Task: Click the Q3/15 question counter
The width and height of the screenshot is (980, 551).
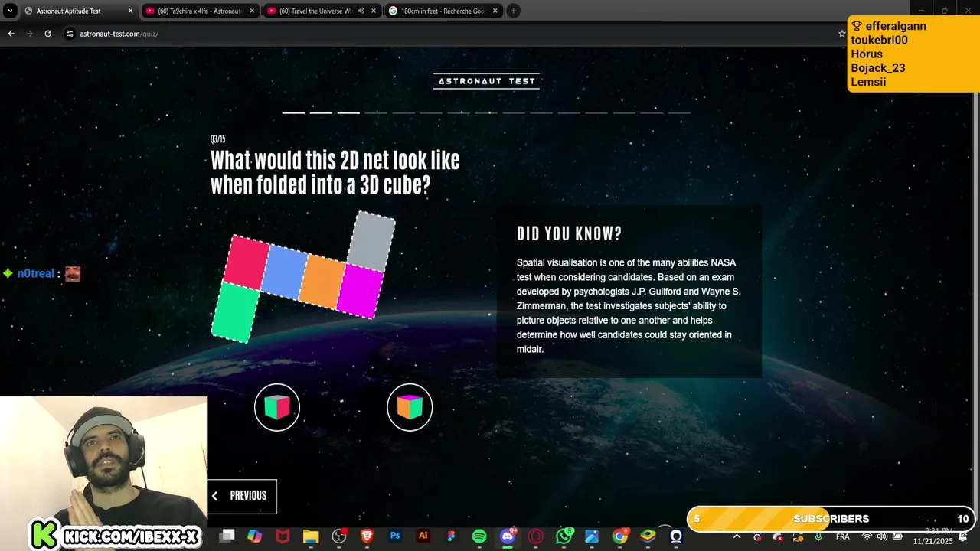Action: click(x=218, y=139)
